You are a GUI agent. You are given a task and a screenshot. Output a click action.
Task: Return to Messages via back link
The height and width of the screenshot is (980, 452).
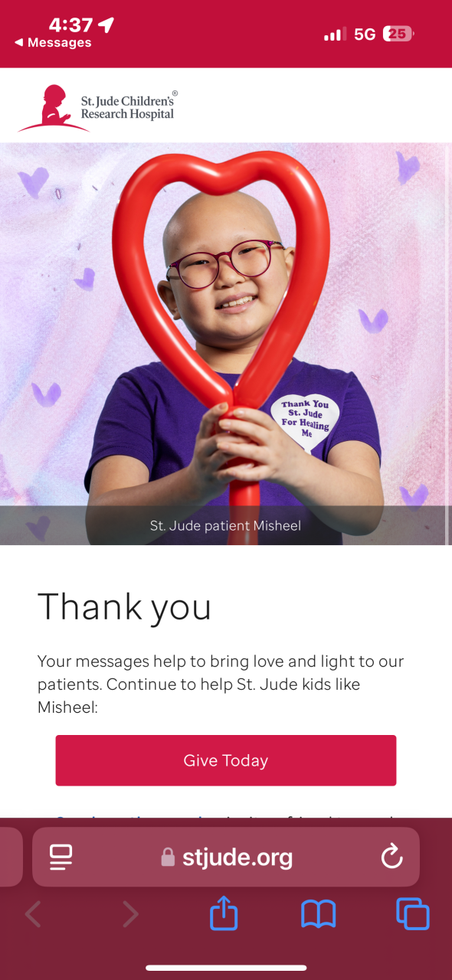[x=53, y=43]
